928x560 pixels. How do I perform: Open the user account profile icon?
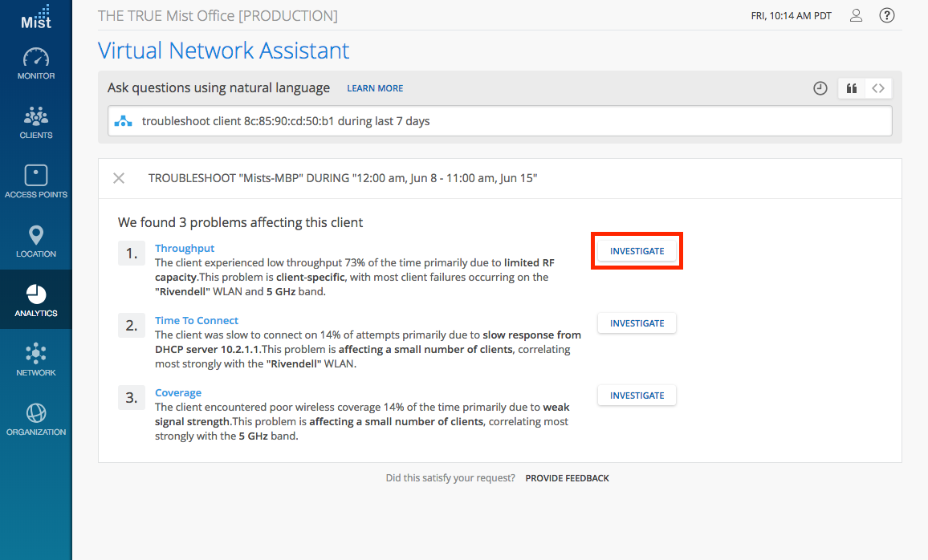pos(856,15)
